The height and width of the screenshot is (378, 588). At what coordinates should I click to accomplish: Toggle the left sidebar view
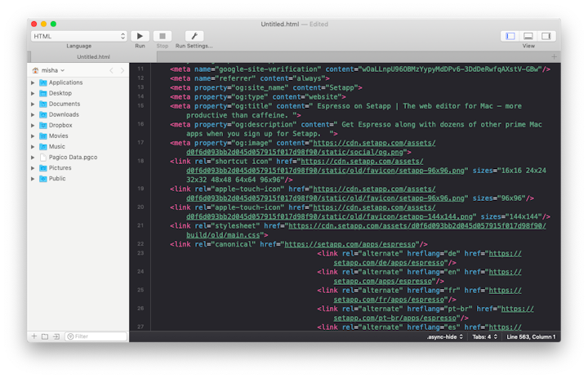pyautogui.click(x=510, y=36)
